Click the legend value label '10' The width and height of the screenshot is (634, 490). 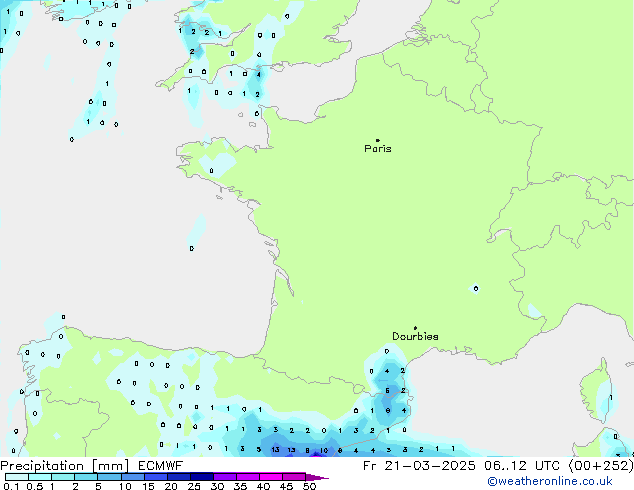[x=125, y=486]
